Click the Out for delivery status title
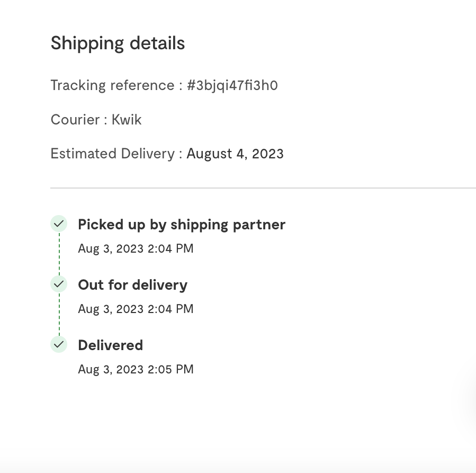The height and width of the screenshot is (473, 476). coord(132,285)
